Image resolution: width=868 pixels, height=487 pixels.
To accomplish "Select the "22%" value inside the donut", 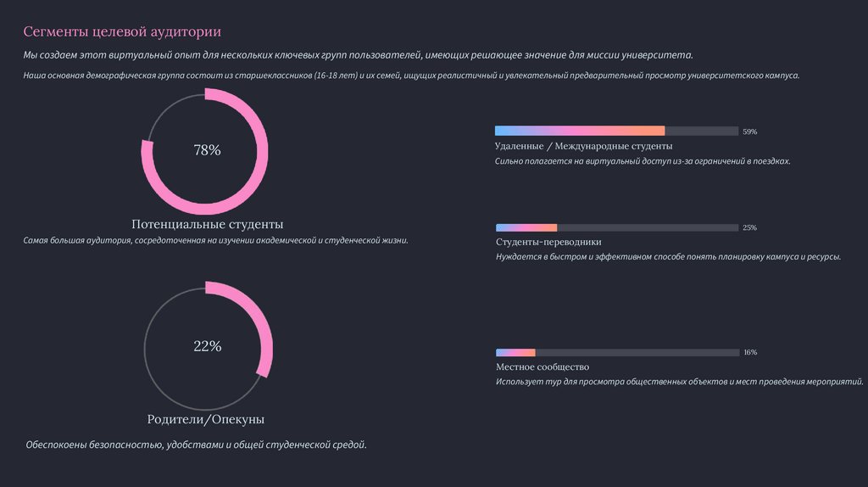I will (207, 346).
